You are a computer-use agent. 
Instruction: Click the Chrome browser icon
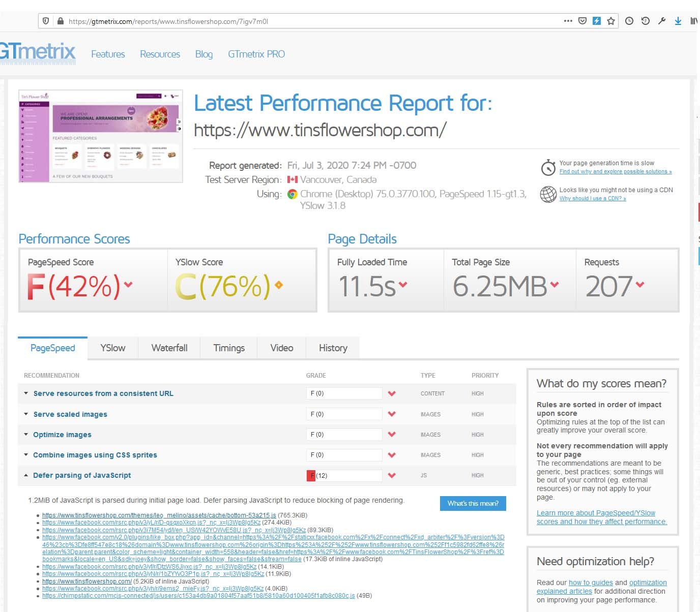pos(292,194)
